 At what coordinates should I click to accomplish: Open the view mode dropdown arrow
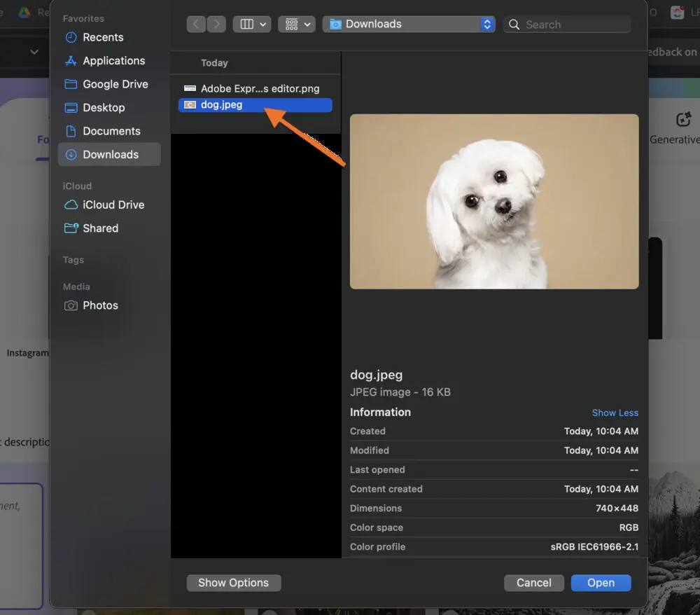[263, 25]
